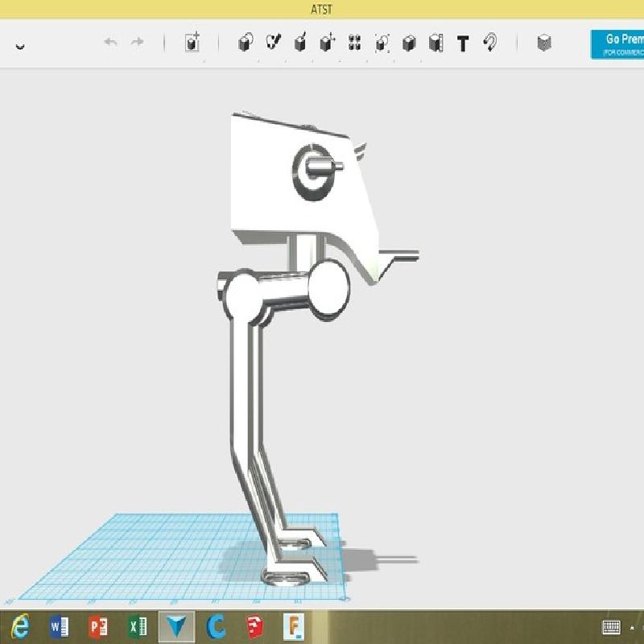Toggle the Snap magnet tool
This screenshot has width=644, height=644.
click(x=489, y=42)
